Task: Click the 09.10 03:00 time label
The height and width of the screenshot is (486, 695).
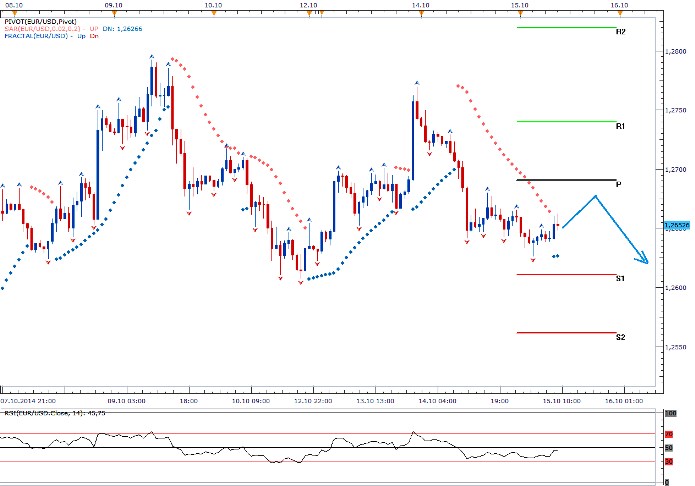Action: 127,401
